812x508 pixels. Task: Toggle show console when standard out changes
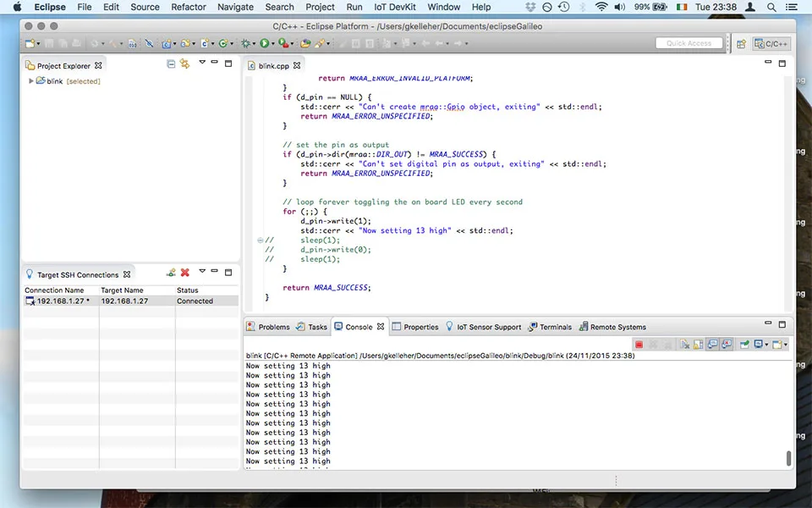point(712,345)
